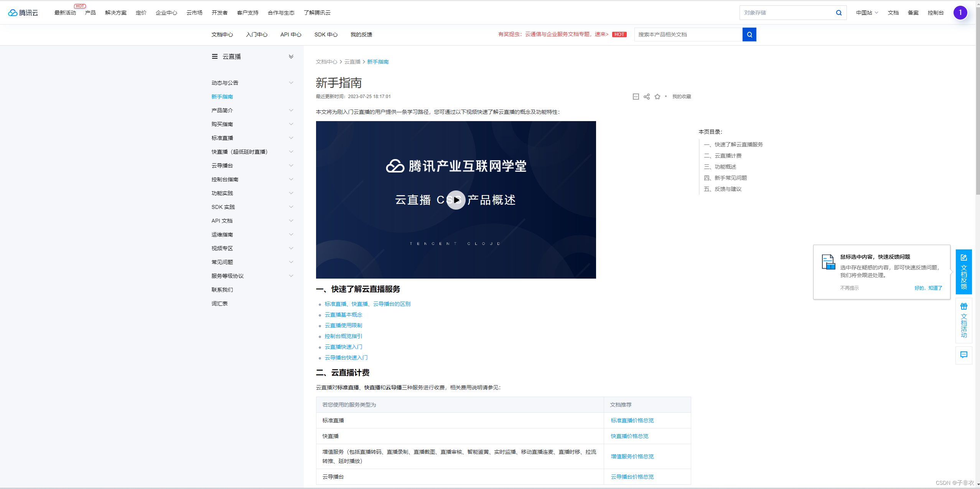Click the 控制台 link in header
Image resolution: width=980 pixels, height=489 pixels.
pos(936,13)
